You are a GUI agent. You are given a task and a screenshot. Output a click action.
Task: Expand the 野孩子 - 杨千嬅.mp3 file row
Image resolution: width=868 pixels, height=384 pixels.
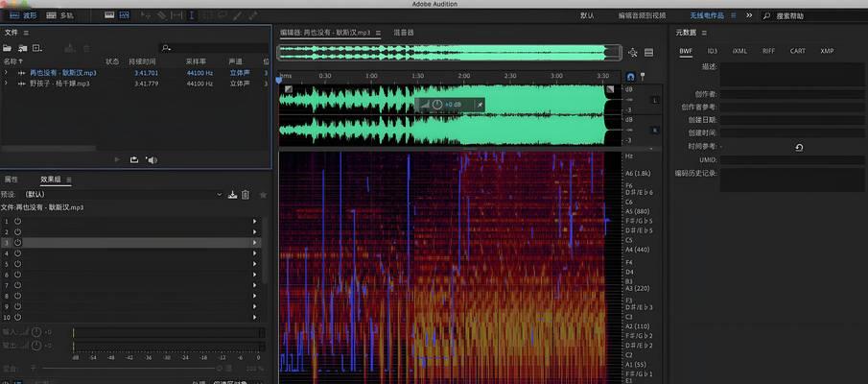6,84
